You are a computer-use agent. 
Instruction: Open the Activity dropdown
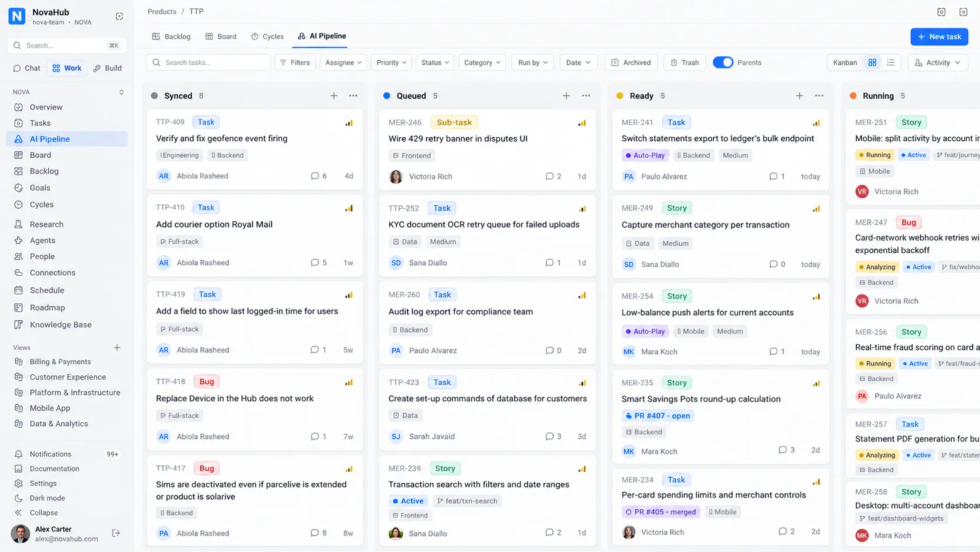pyautogui.click(x=938, y=63)
